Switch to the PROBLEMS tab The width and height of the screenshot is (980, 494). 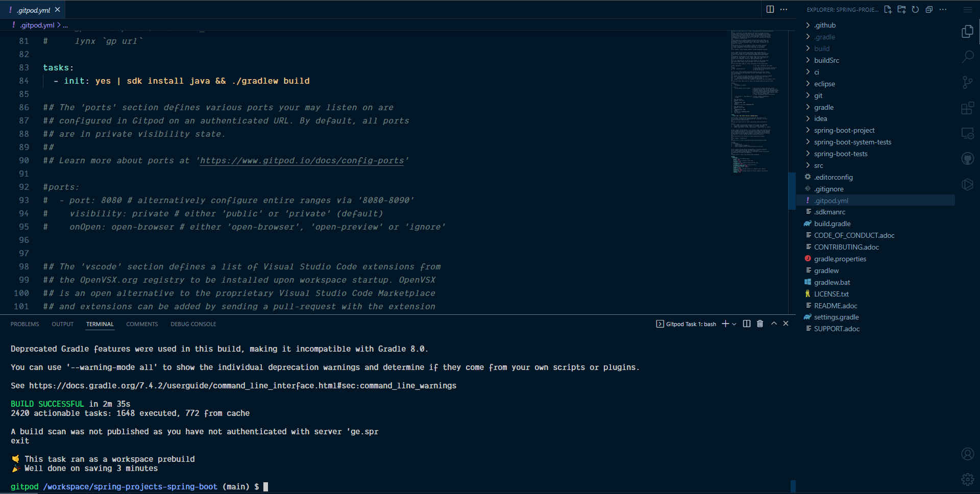click(24, 324)
